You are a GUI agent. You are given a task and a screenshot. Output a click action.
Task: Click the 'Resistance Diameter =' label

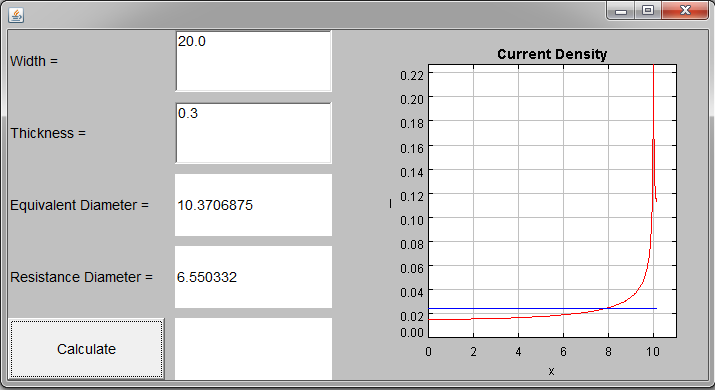click(81, 277)
